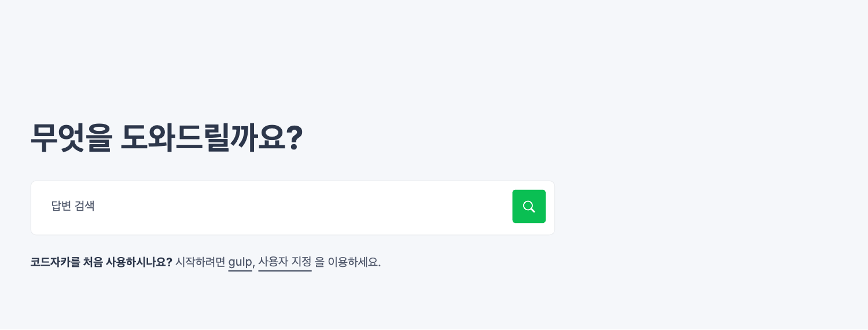The height and width of the screenshot is (330, 868).
Task: Submit the search with the magnifier icon
Action: click(528, 207)
